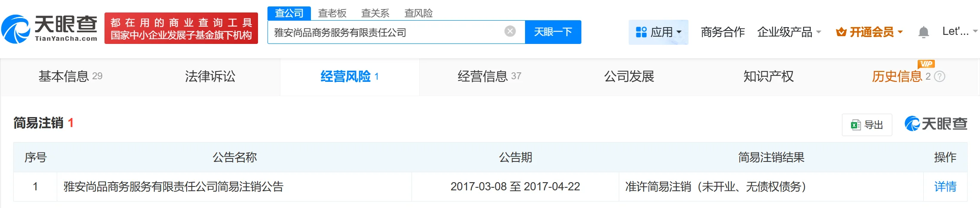The width and height of the screenshot is (980, 208).
Task: Expand the 企业级产品 dropdown
Action: (x=818, y=32)
